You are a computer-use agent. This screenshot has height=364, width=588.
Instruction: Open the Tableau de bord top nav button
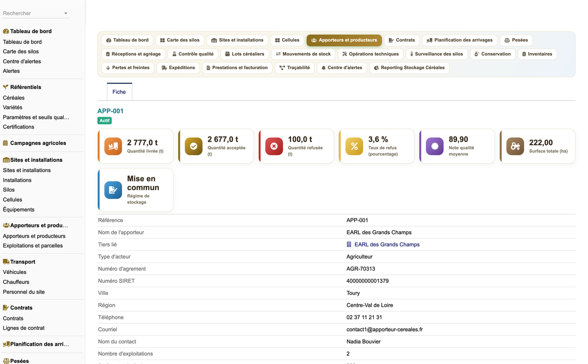coord(127,40)
